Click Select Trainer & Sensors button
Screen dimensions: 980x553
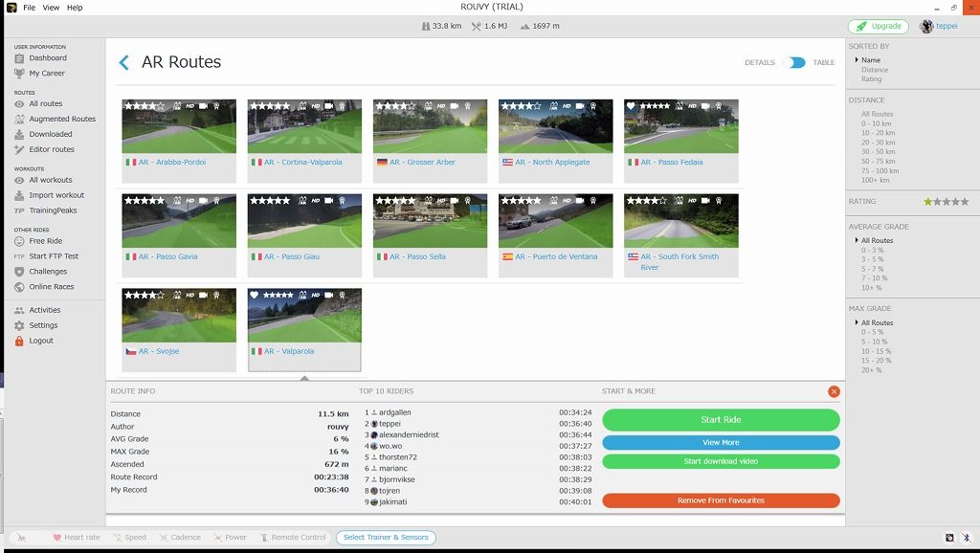(386, 538)
